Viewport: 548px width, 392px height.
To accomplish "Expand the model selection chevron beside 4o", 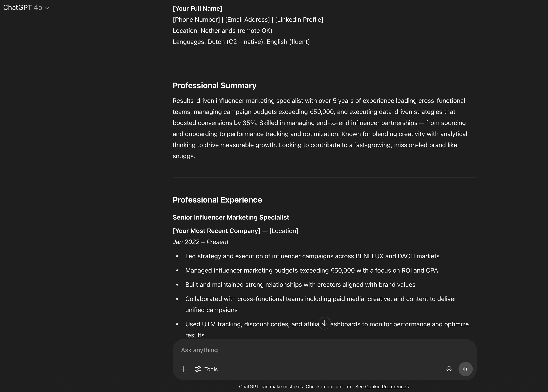I will (47, 8).
